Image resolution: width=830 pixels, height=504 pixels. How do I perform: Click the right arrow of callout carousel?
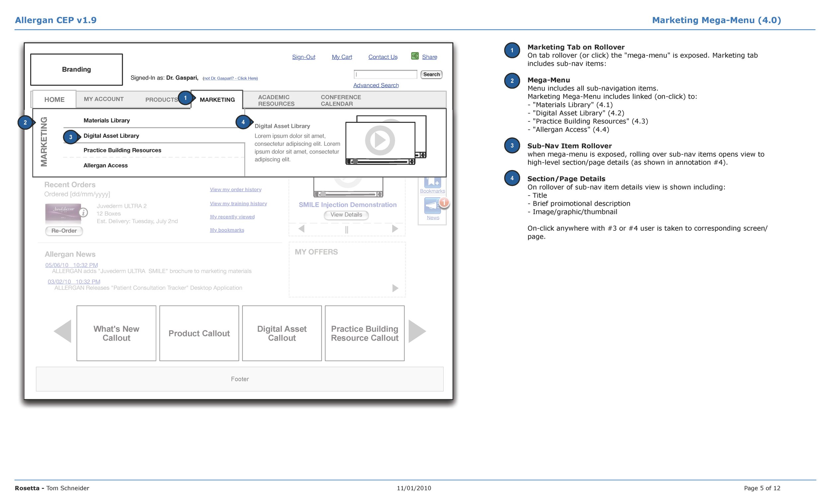click(x=417, y=331)
